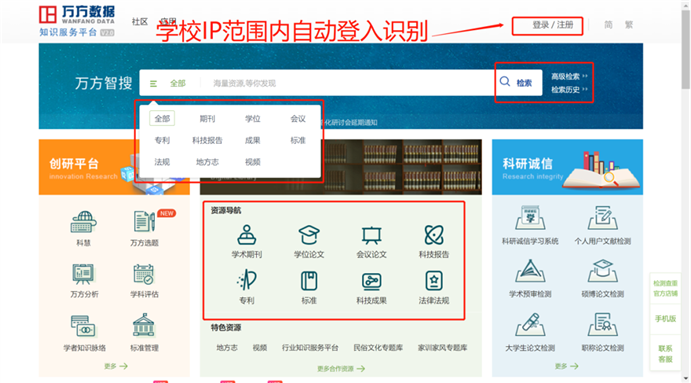The height and width of the screenshot is (383, 691).
Task: Open 会议论文 presentation board icon
Action: (x=372, y=235)
